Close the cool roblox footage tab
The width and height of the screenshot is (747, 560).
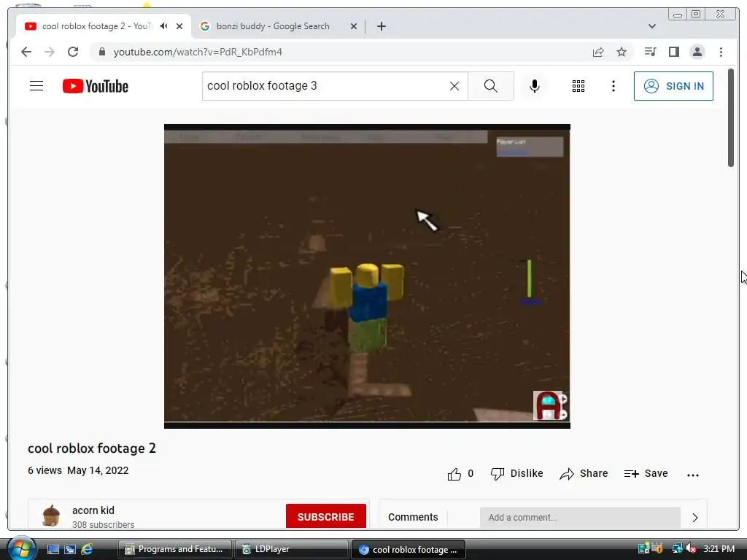coord(179,26)
